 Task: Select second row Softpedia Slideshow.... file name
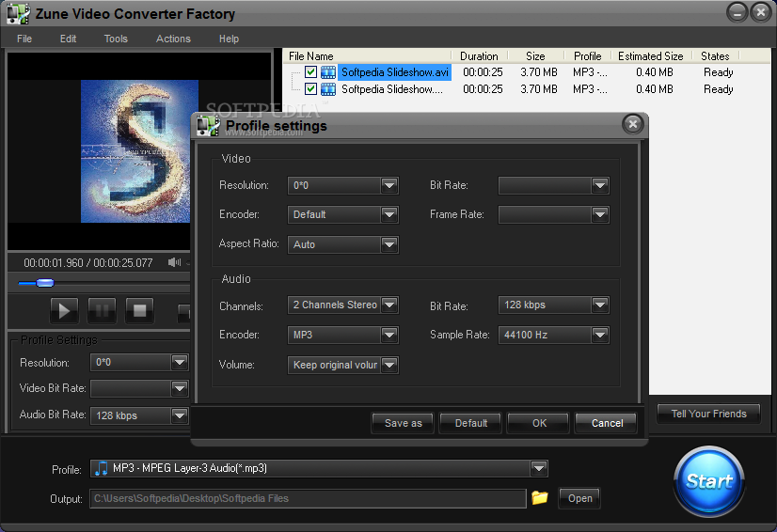[x=392, y=89]
